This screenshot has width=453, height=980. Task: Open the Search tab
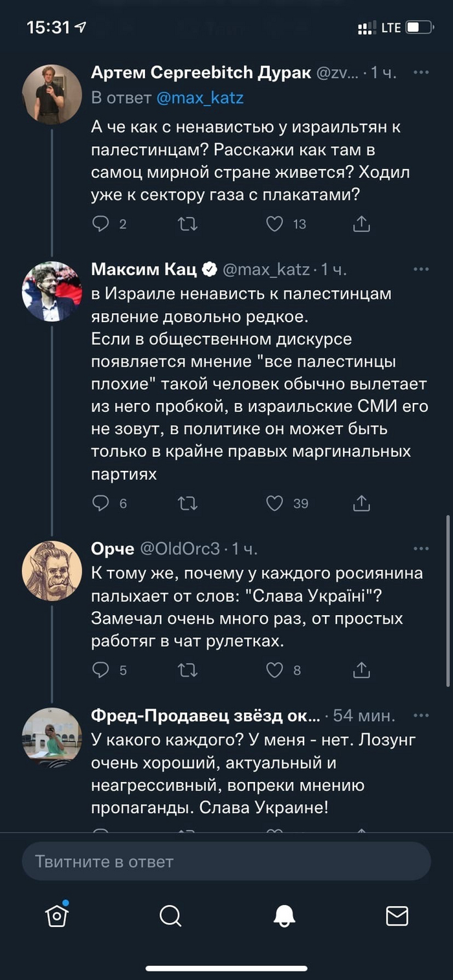170,915
